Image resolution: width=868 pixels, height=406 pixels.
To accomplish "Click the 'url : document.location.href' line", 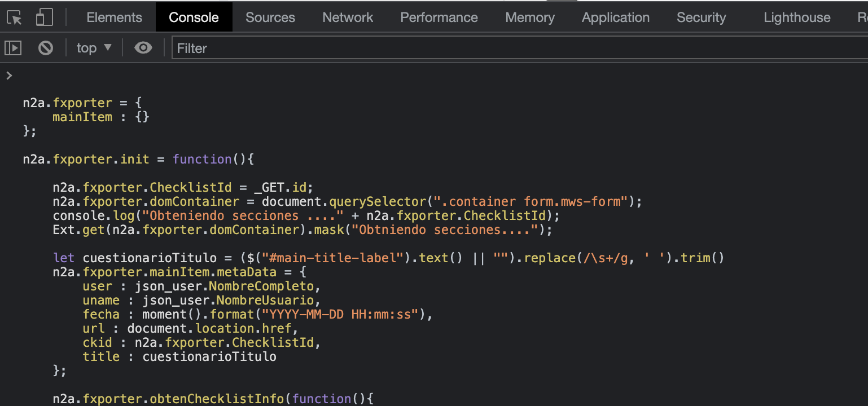I will (x=190, y=328).
